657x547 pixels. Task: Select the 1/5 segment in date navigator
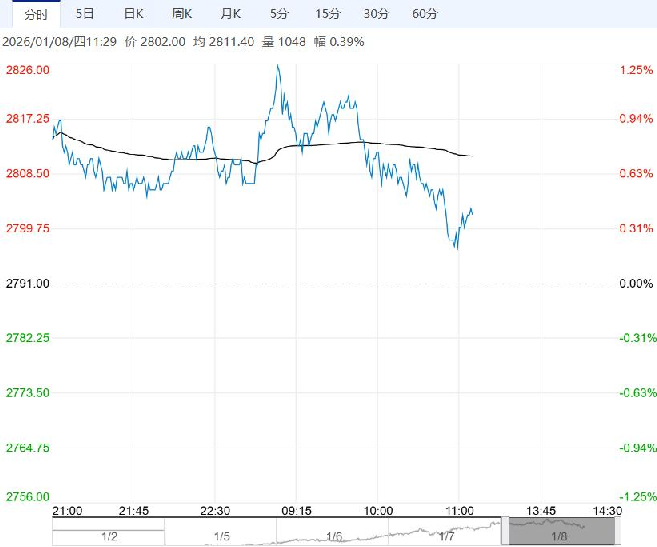221,536
